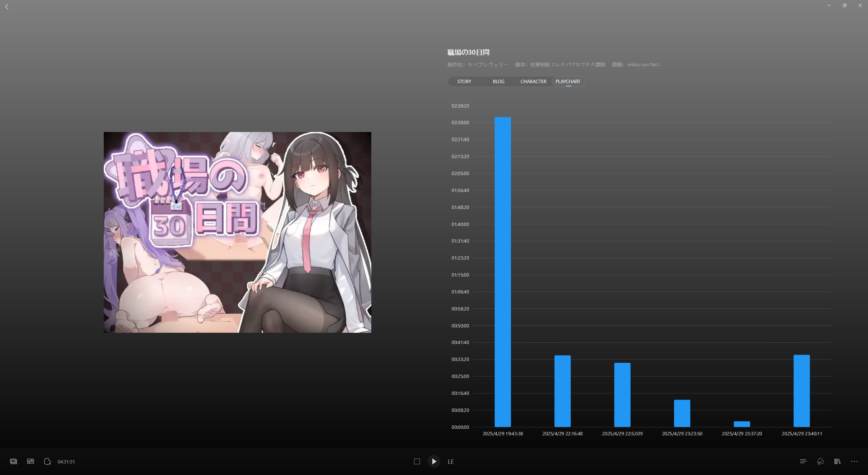Close the application window
The image size is (868, 475).
(860, 5)
